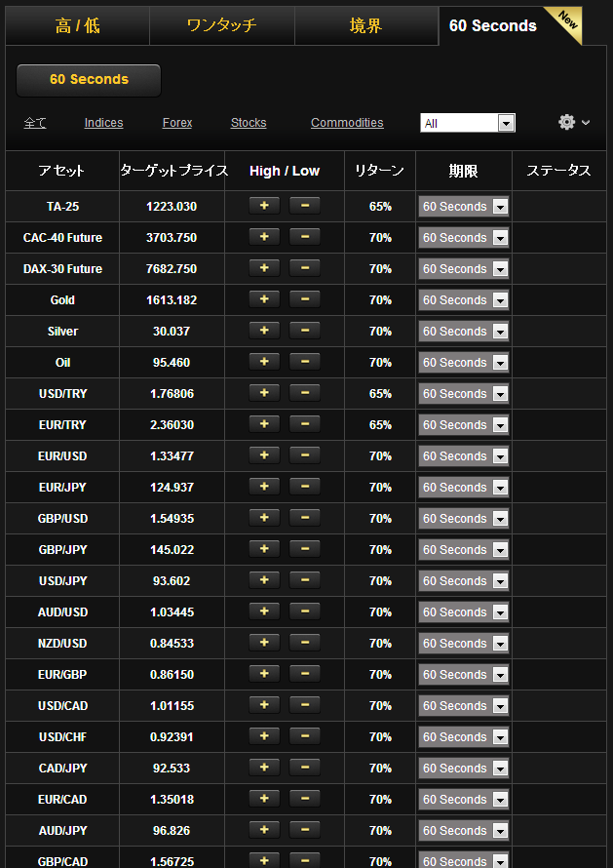The height and width of the screenshot is (868, 613).
Task: Open the 境界 tab
Action: (x=366, y=25)
